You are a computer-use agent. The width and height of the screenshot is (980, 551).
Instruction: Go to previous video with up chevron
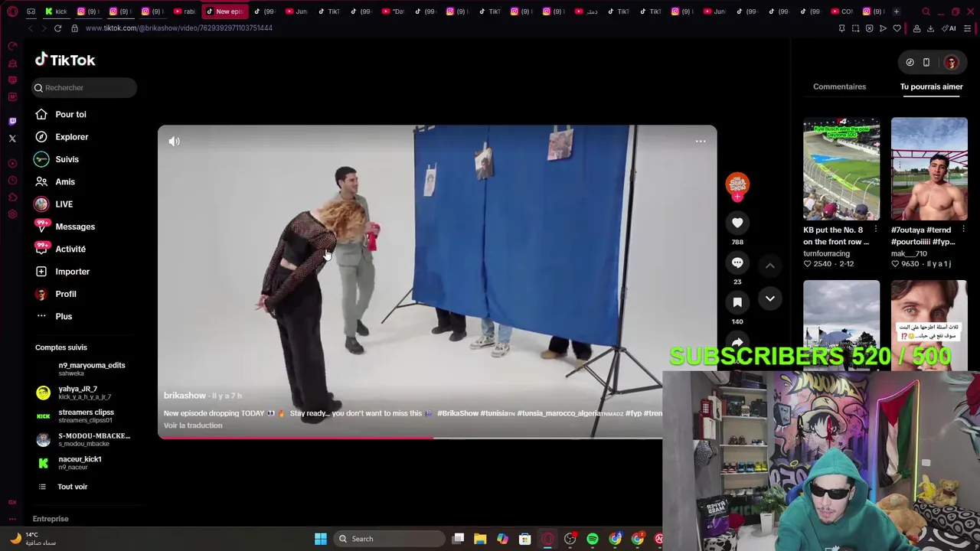[x=770, y=266]
